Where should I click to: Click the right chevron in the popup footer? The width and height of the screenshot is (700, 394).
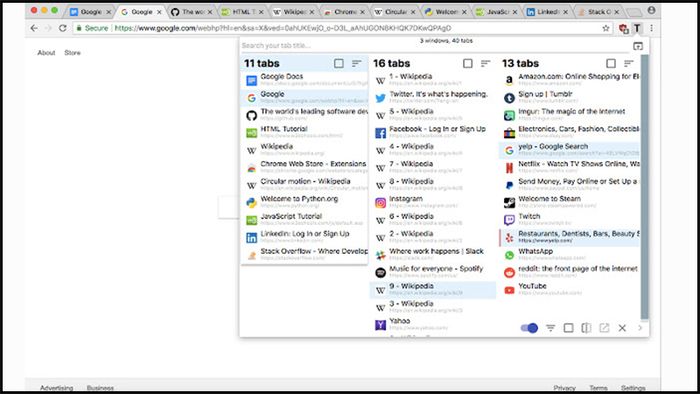tap(640, 328)
